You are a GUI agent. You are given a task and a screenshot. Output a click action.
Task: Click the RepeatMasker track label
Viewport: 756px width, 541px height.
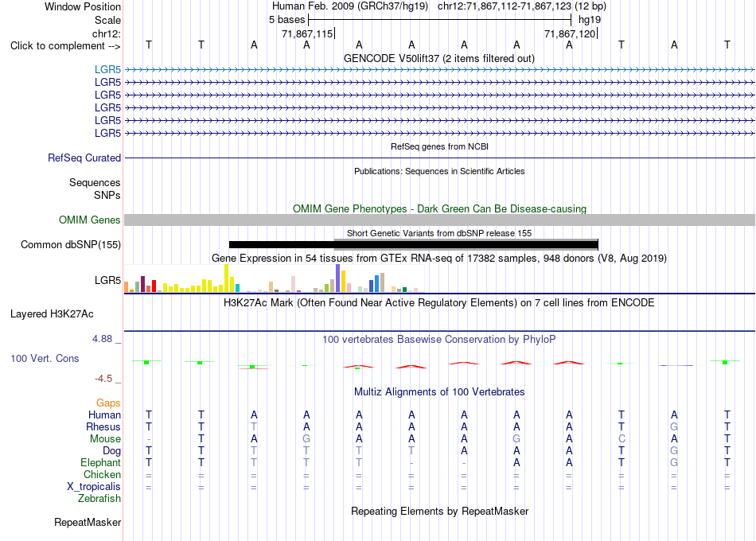88,522
